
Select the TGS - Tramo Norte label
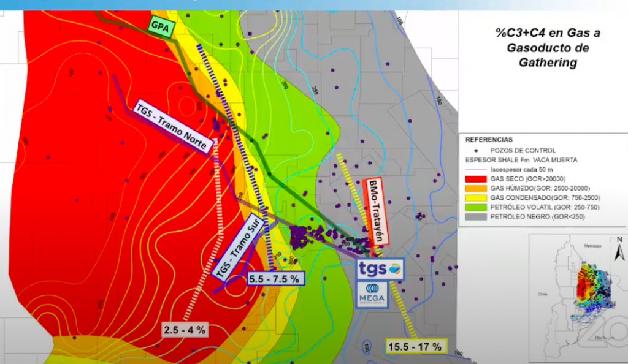pos(173,126)
